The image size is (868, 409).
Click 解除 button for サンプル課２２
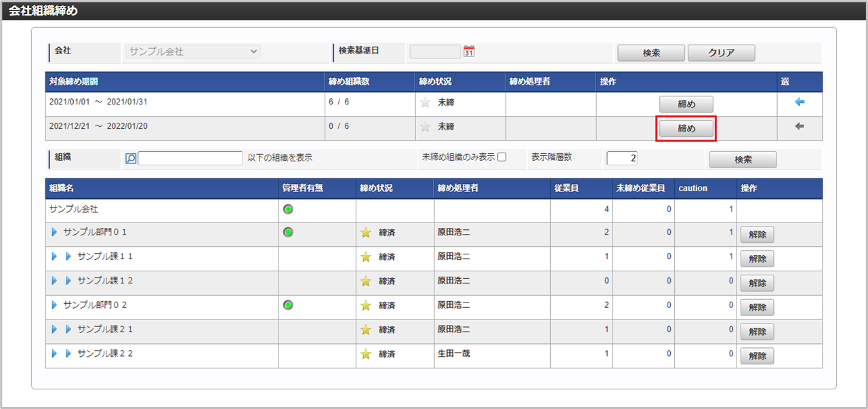[757, 356]
